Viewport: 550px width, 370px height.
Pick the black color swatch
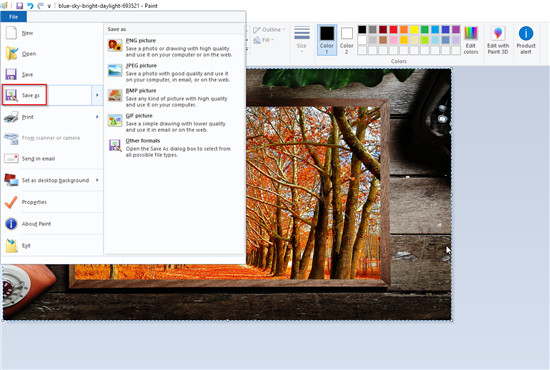point(362,29)
